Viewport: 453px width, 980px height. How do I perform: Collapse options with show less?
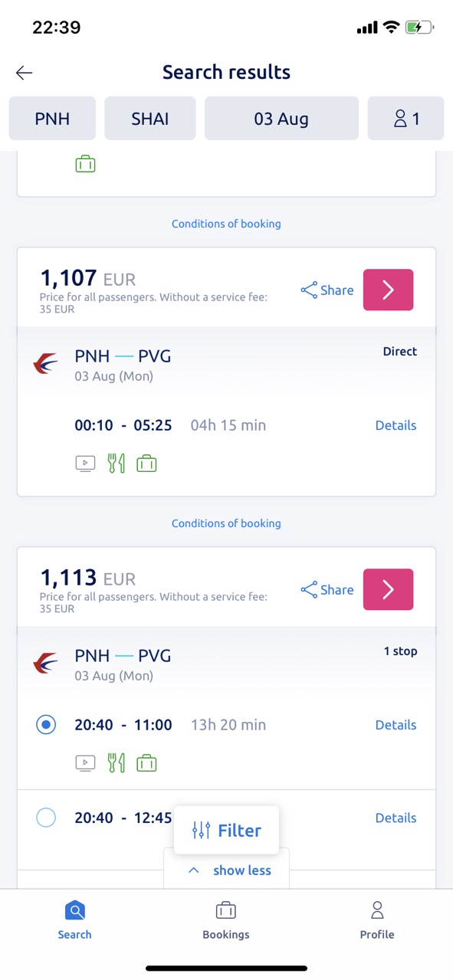pyautogui.click(x=227, y=870)
